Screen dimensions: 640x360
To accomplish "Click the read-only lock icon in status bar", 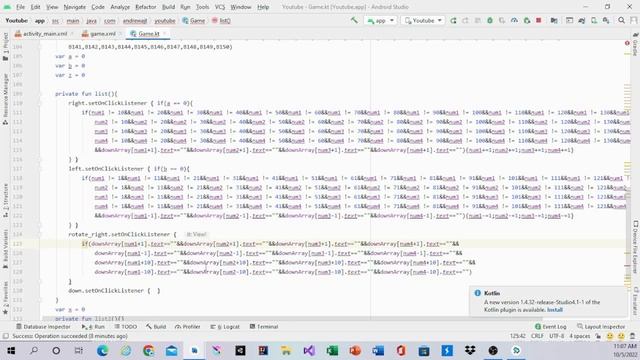I will point(598,336).
